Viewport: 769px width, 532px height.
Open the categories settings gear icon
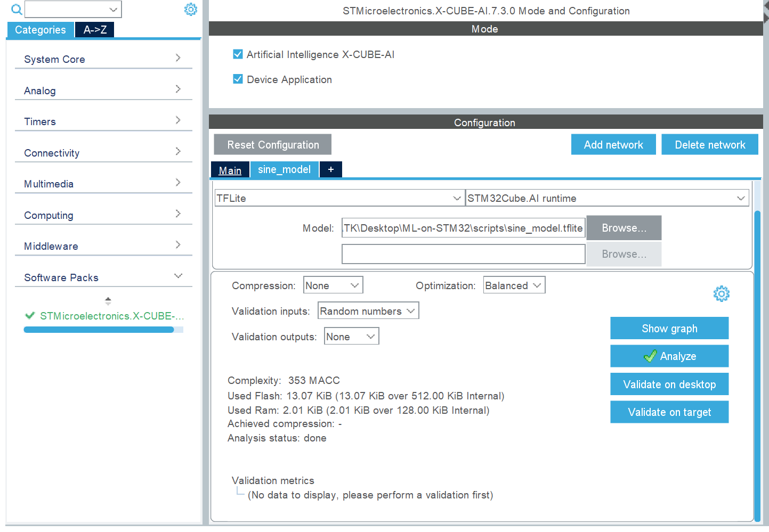pyautogui.click(x=190, y=10)
